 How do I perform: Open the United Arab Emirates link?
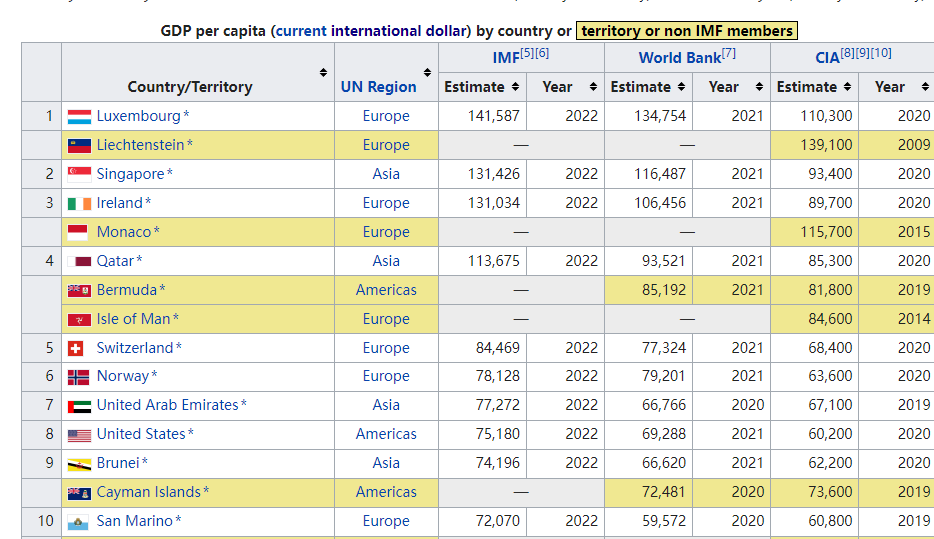point(167,405)
